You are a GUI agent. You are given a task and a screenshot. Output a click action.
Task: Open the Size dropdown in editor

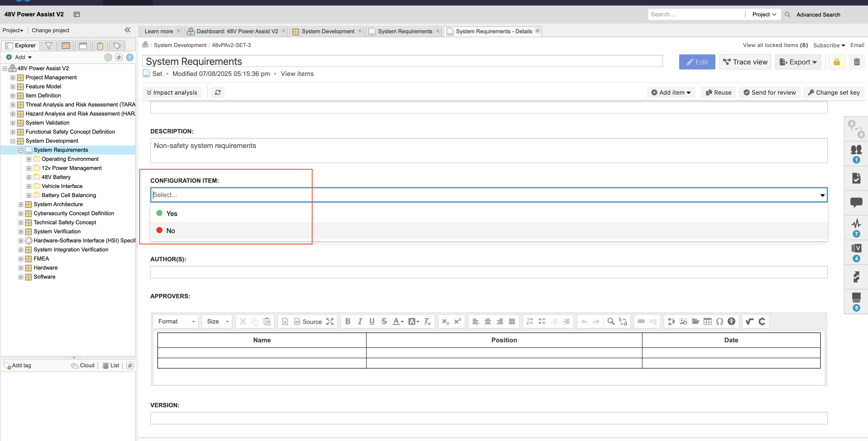tap(217, 321)
